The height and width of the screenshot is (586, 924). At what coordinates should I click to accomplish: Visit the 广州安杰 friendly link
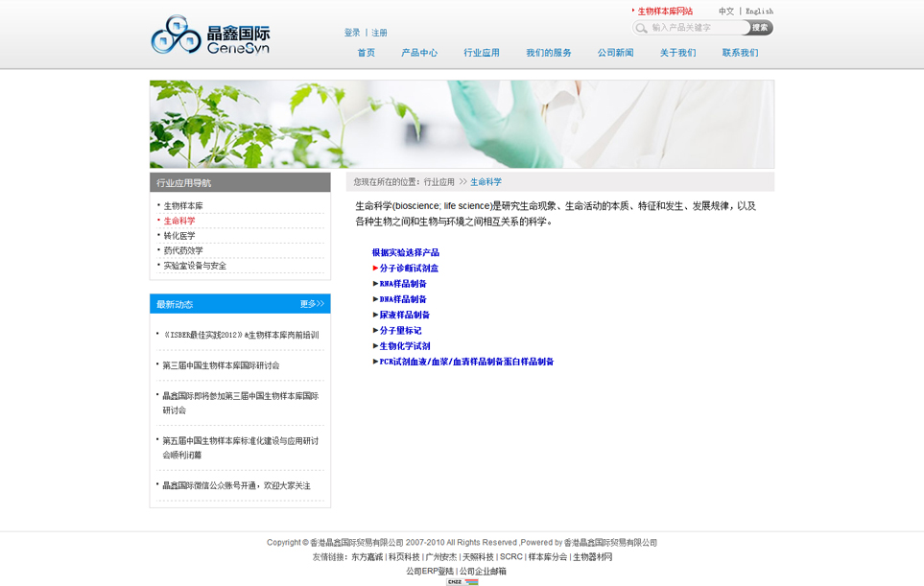click(441, 557)
